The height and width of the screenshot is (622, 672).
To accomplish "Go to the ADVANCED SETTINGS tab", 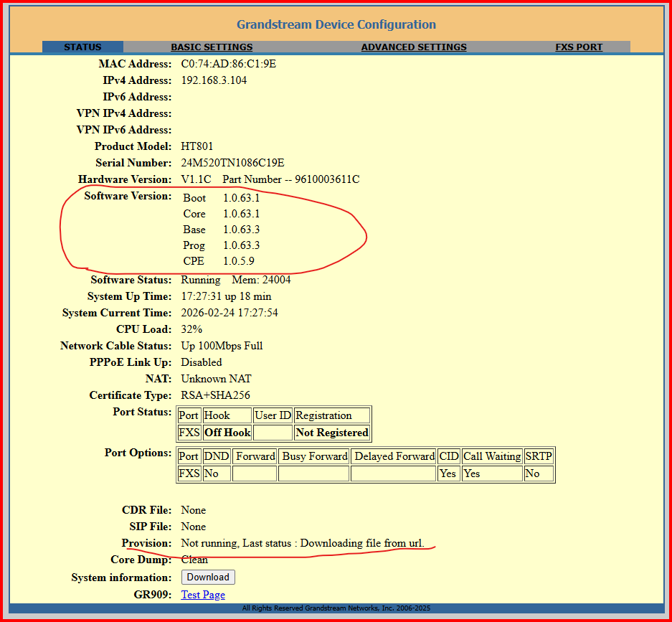I will coord(414,47).
